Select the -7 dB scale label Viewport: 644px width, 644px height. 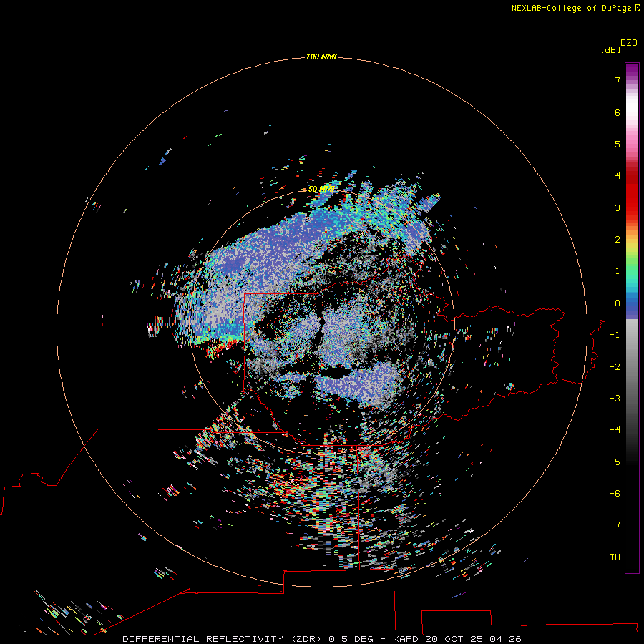[615, 525]
